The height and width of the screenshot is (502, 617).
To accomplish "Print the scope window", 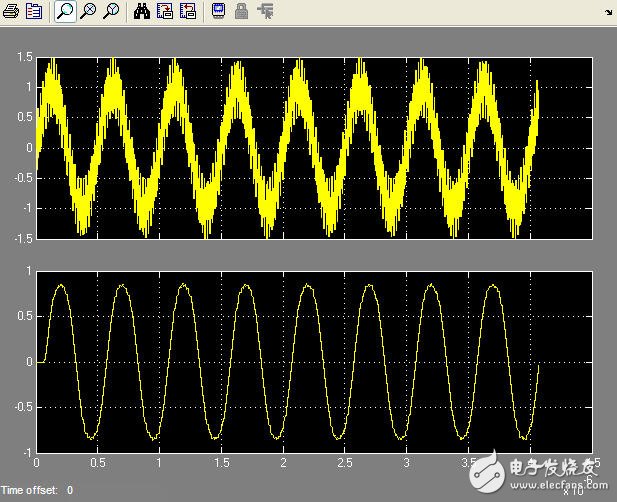I will [x=11, y=12].
